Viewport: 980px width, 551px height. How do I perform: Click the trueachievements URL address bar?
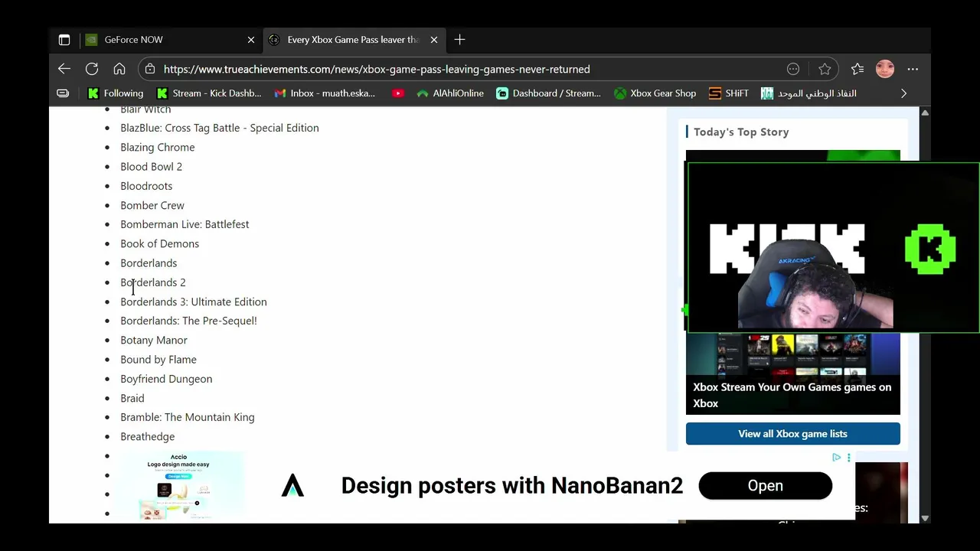[x=377, y=69]
